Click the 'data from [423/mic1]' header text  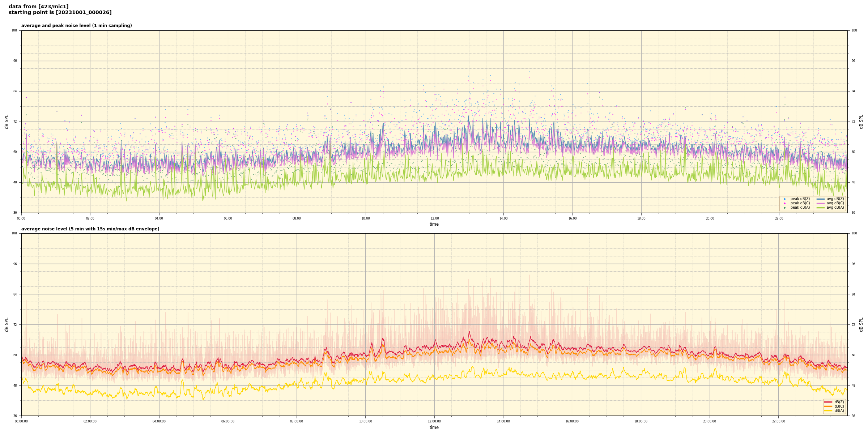pyautogui.click(x=38, y=7)
